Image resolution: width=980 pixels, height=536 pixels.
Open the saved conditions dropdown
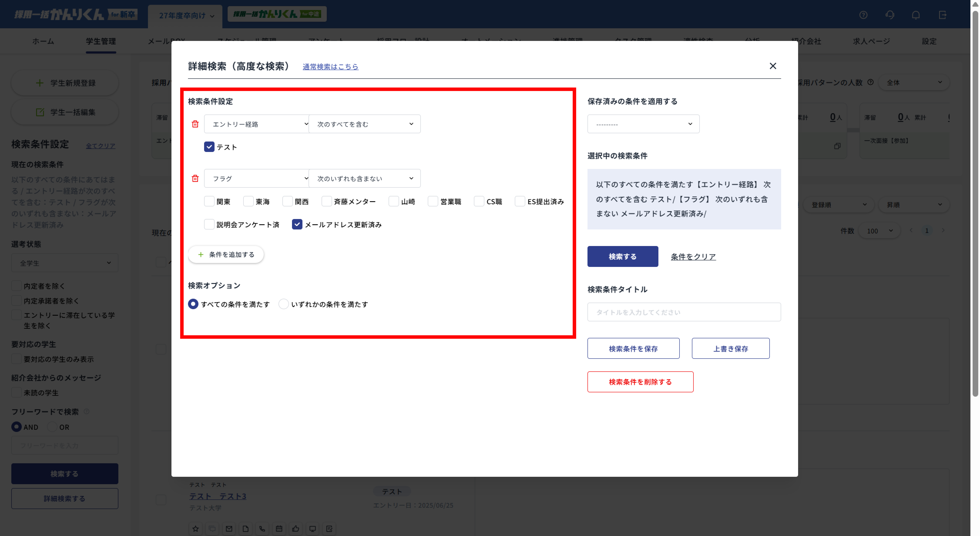tap(643, 124)
